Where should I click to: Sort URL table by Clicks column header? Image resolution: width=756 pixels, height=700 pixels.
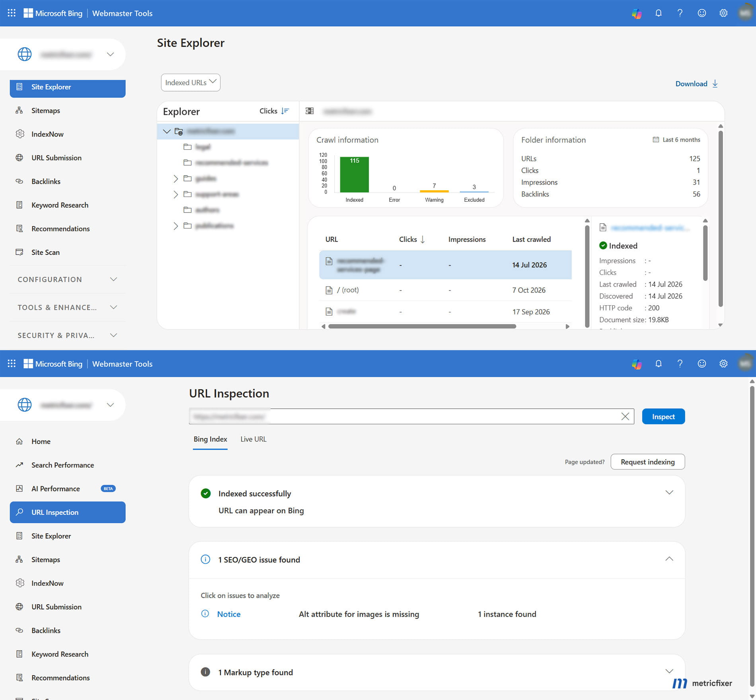click(412, 239)
